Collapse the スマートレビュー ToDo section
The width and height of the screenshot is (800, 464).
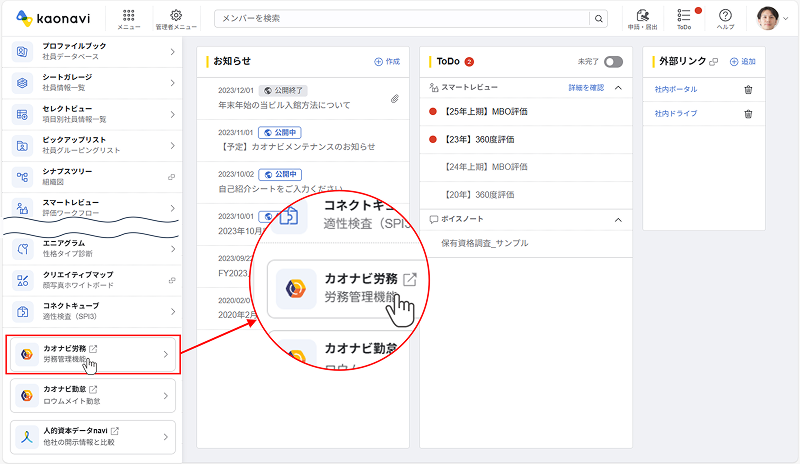coord(618,88)
